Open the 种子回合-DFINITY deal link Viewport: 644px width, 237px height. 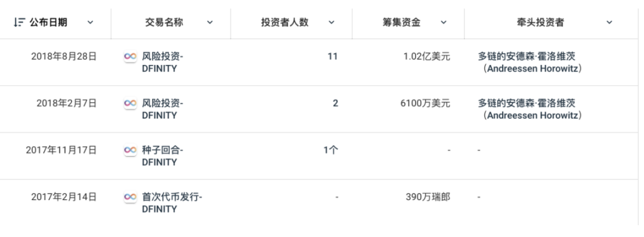(x=162, y=156)
